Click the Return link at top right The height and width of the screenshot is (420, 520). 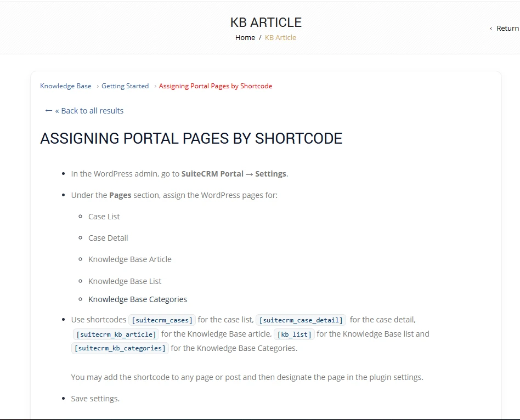click(x=507, y=28)
